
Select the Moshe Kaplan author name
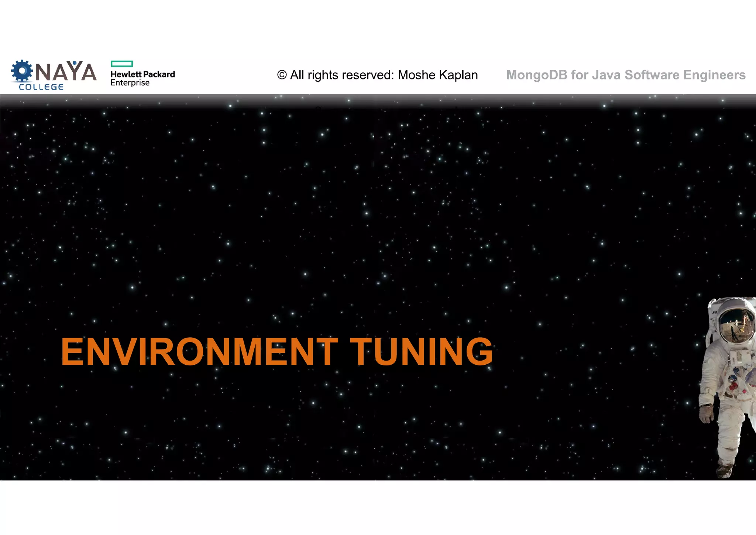(x=438, y=75)
